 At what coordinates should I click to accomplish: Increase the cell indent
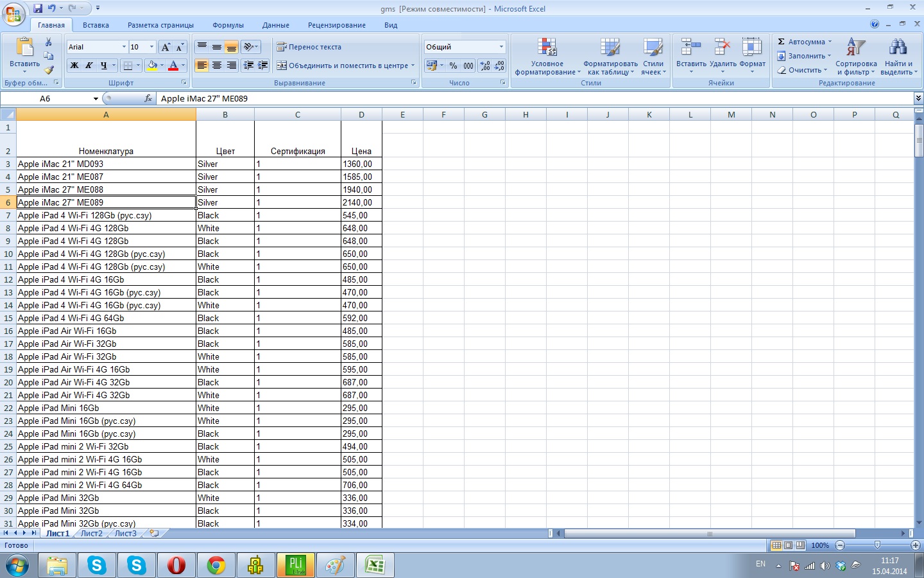pos(262,66)
